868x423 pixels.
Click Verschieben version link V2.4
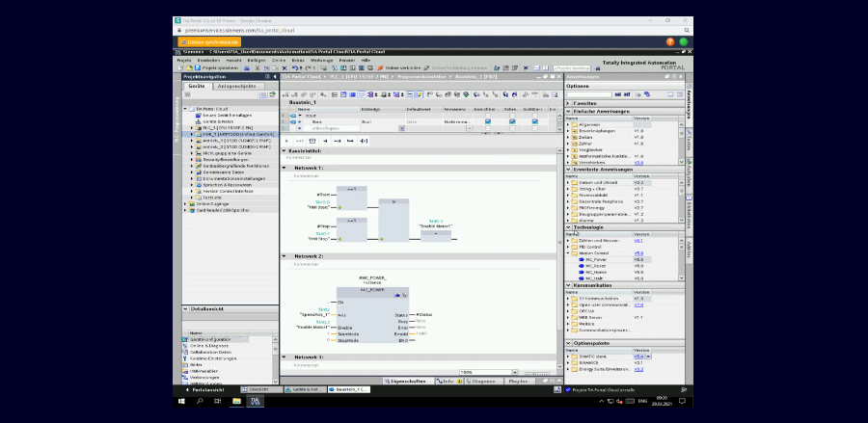(638, 163)
